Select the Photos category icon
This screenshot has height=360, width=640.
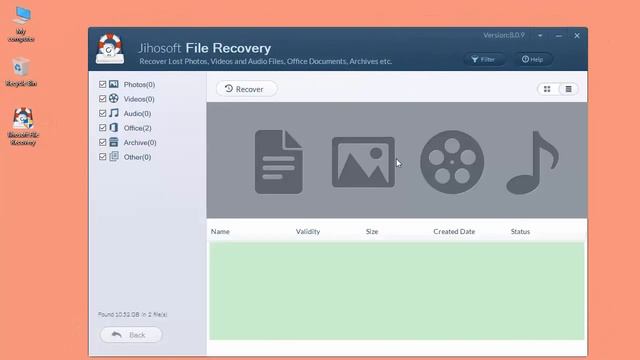(x=114, y=84)
